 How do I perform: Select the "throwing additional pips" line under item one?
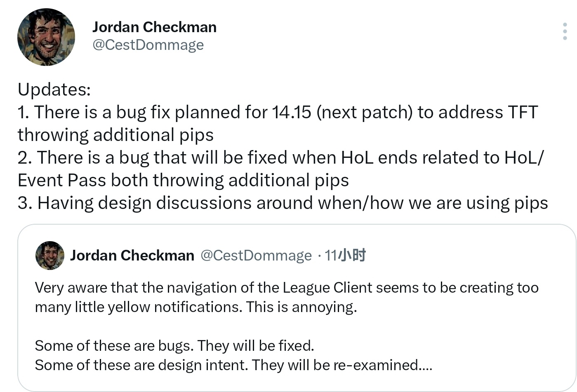coord(115,135)
